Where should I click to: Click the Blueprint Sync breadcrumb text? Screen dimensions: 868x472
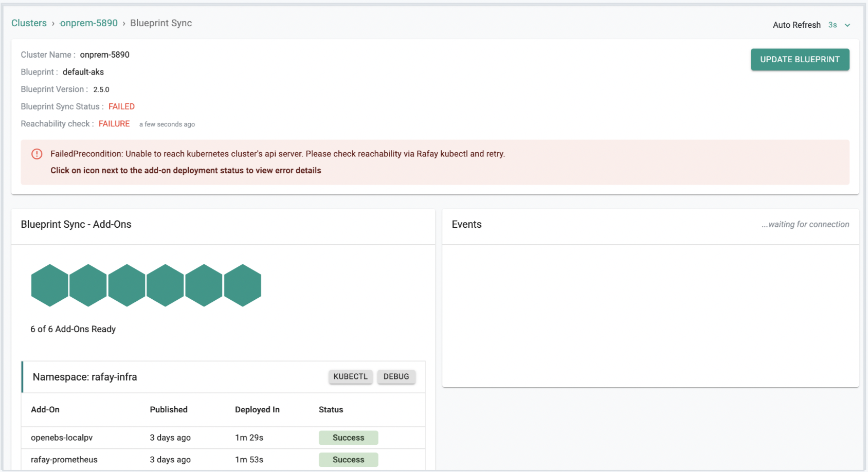click(161, 23)
